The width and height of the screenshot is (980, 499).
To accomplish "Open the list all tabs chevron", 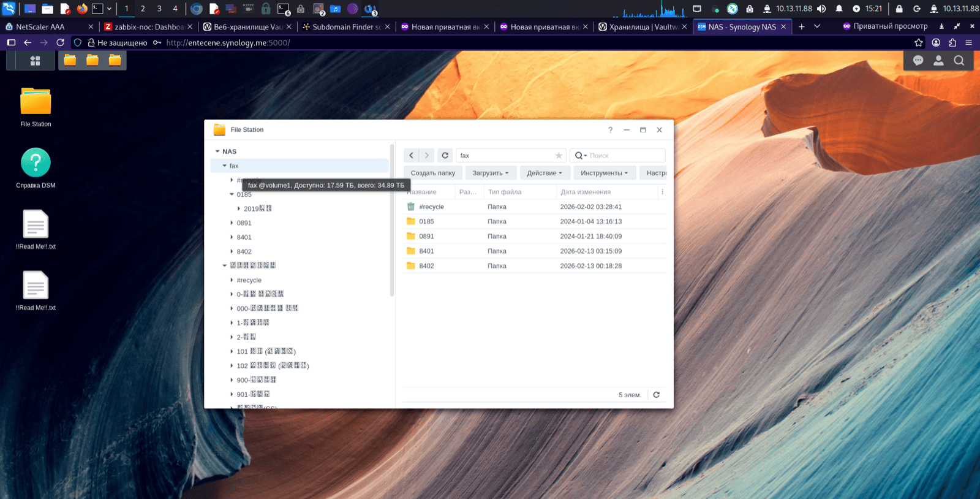I will 817,26.
